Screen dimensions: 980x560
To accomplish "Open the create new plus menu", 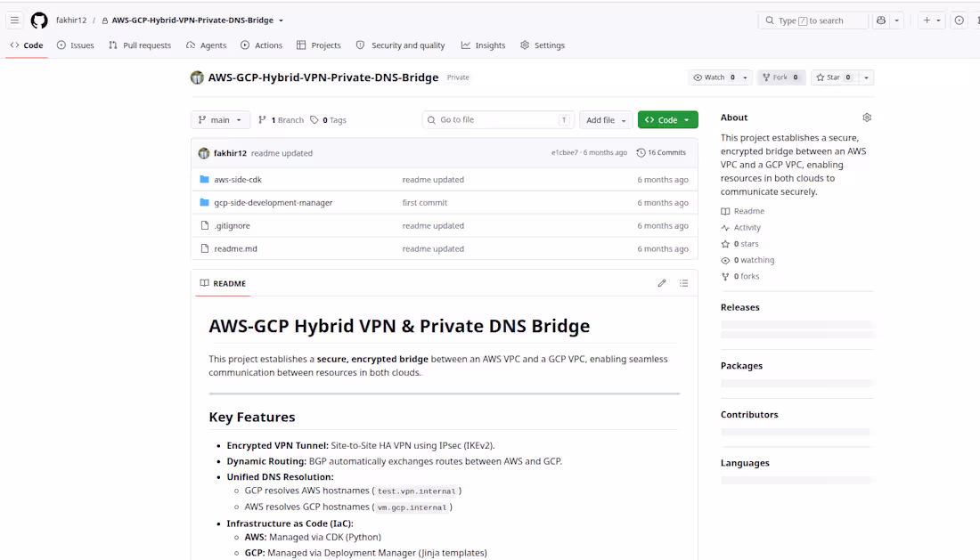I will point(932,20).
